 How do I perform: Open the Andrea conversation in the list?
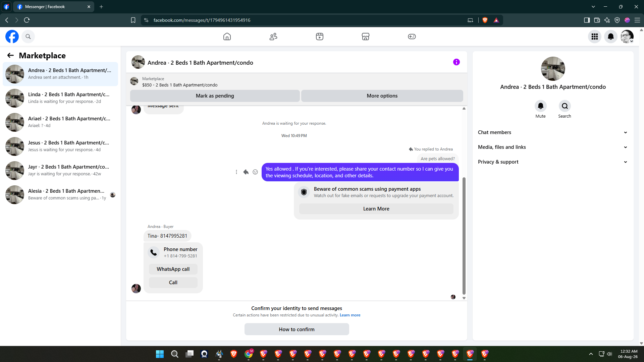60,74
